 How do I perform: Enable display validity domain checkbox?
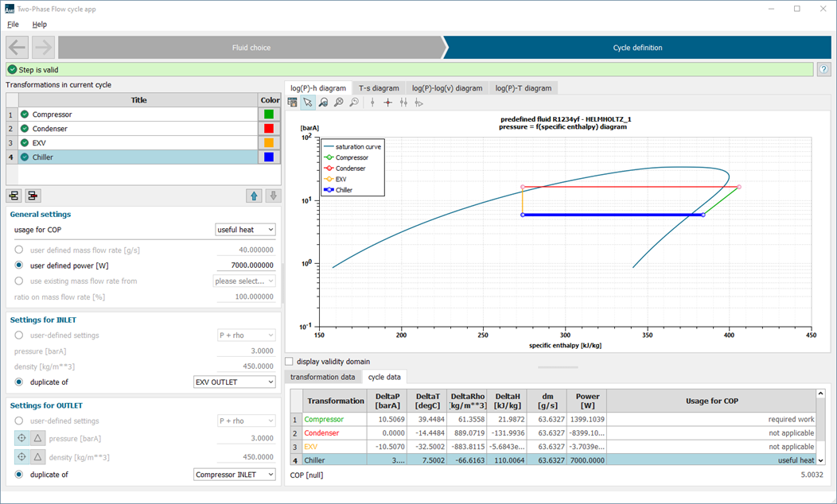[x=290, y=362]
